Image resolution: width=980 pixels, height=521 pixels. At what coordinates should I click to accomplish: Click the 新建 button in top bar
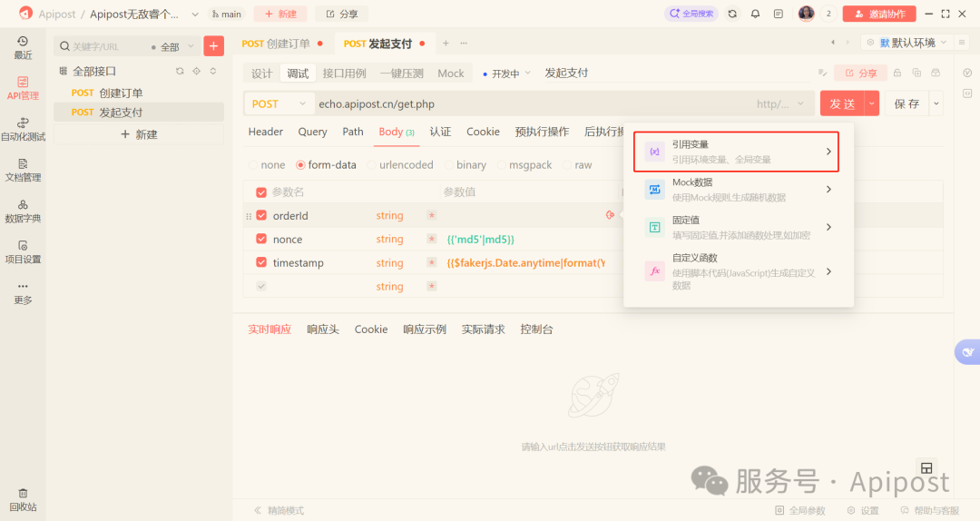coord(280,14)
